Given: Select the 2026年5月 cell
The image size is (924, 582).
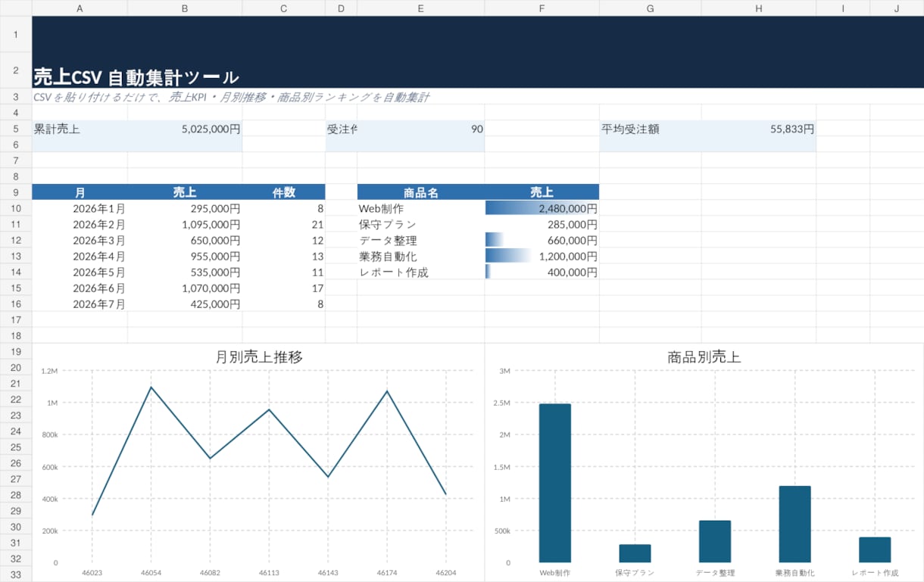Looking at the screenshot, I should [x=80, y=272].
